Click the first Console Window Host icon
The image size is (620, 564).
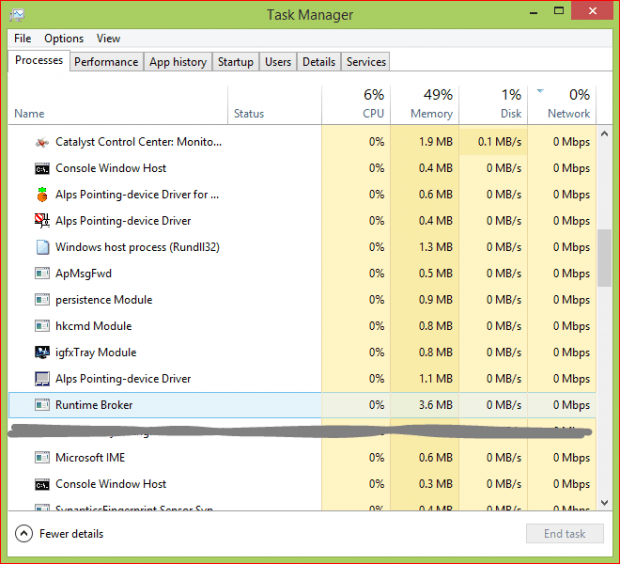(x=42, y=169)
